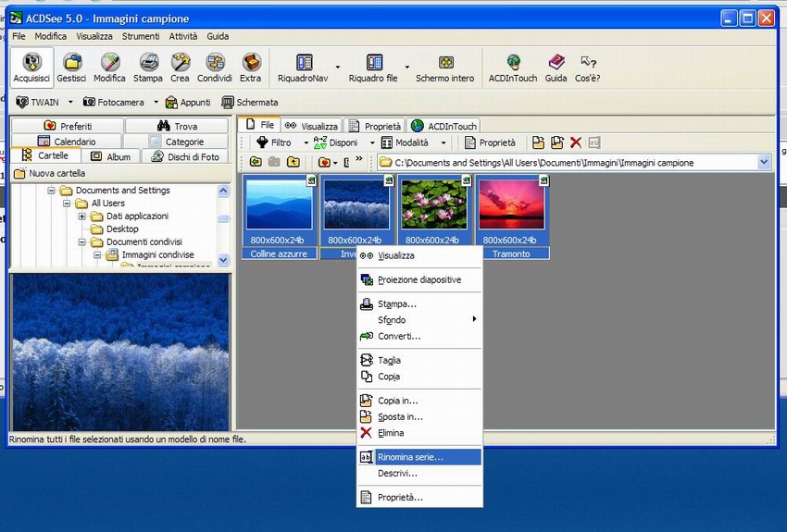Click the Proprietà button in file toolbar

click(x=491, y=142)
